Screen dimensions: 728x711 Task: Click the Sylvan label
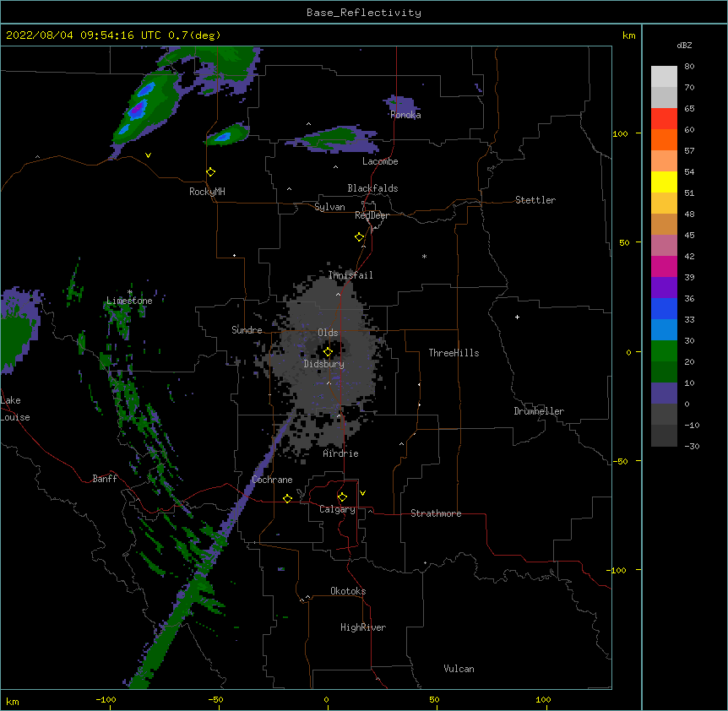[329, 207]
